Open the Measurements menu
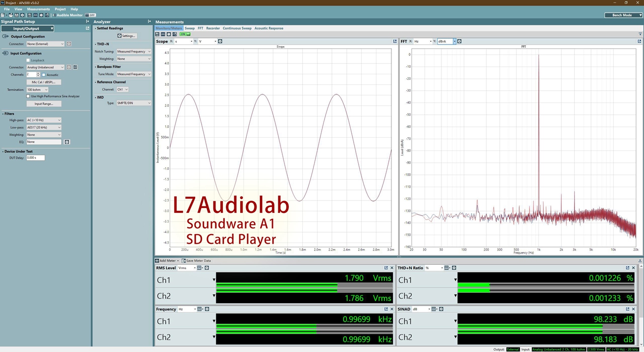The height and width of the screenshot is (352, 644). pyautogui.click(x=38, y=9)
